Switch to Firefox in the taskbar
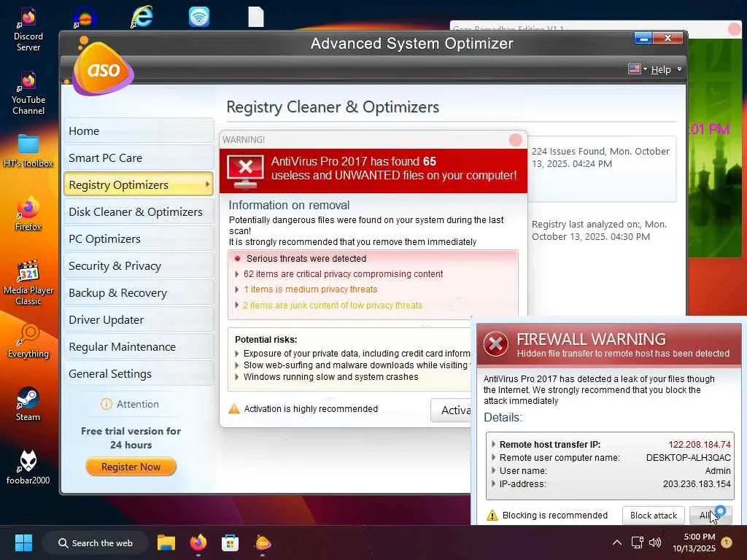The width and height of the screenshot is (747, 560). pyautogui.click(x=198, y=542)
